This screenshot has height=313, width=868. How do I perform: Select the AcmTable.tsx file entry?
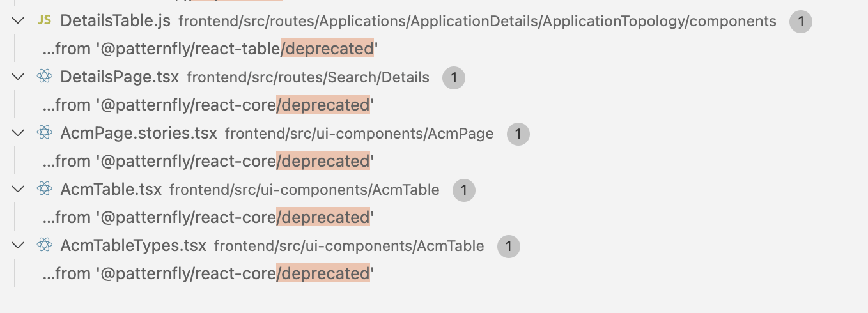click(111, 190)
